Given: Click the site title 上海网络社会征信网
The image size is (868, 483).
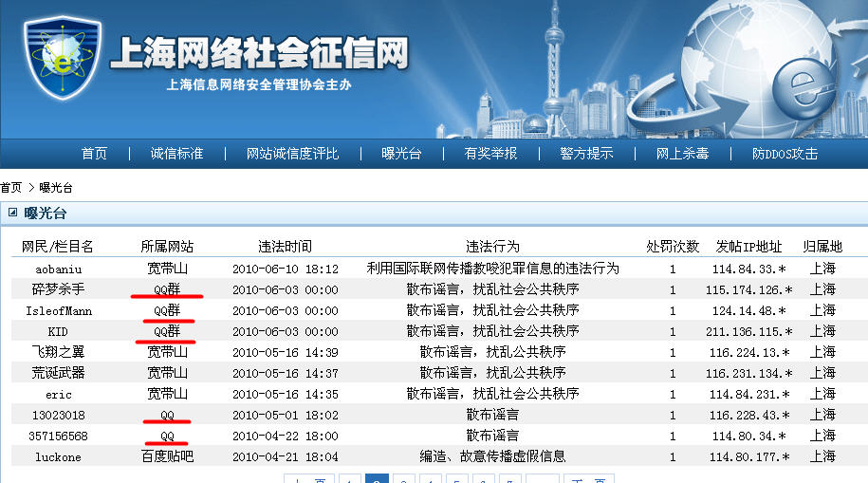Looking at the screenshot, I should [259, 54].
